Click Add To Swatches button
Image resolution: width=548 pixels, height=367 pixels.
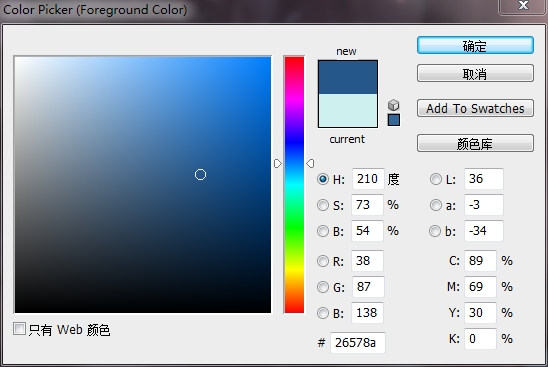pos(475,108)
